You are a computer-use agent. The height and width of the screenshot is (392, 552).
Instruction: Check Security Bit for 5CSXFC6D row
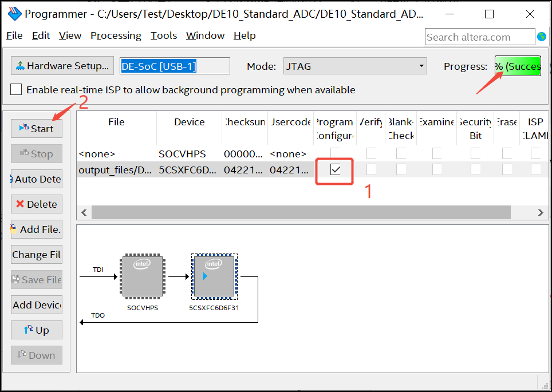[476, 169]
